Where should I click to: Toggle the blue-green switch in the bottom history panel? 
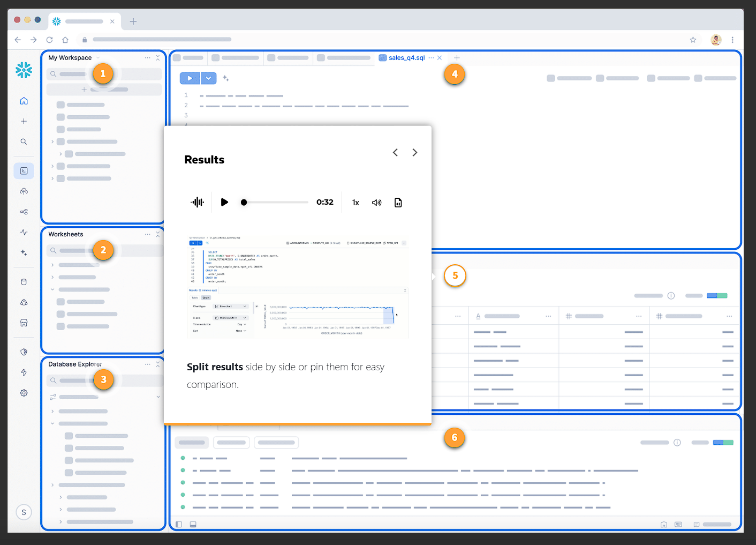point(723,443)
